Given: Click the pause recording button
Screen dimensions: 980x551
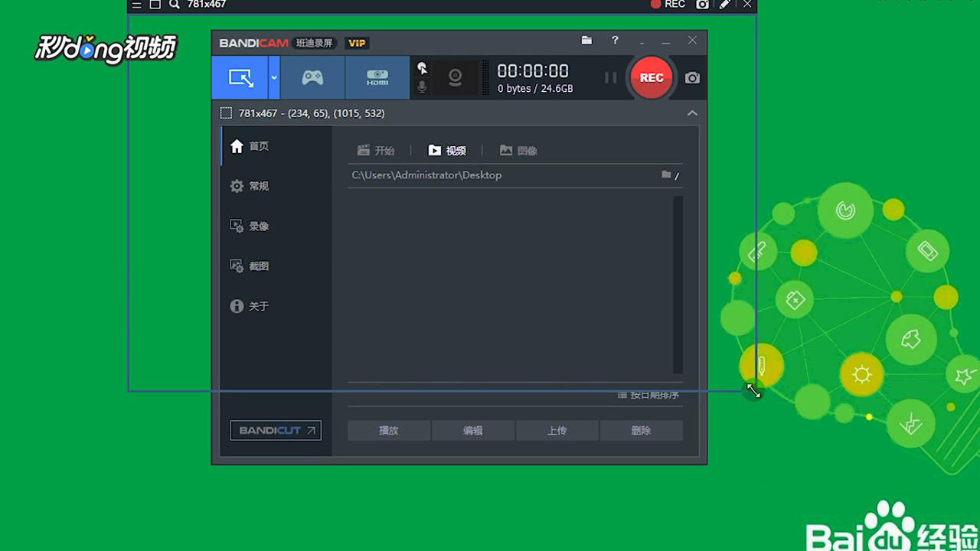Looking at the screenshot, I should coord(610,77).
